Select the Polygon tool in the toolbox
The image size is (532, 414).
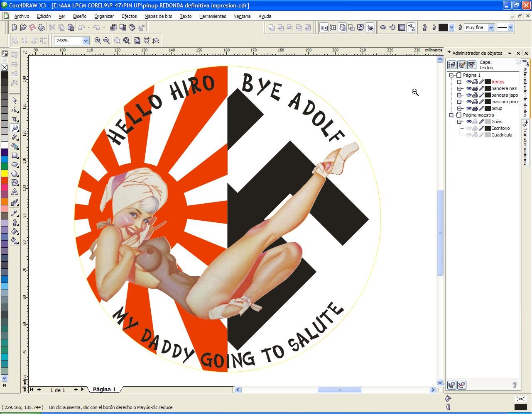[15, 174]
